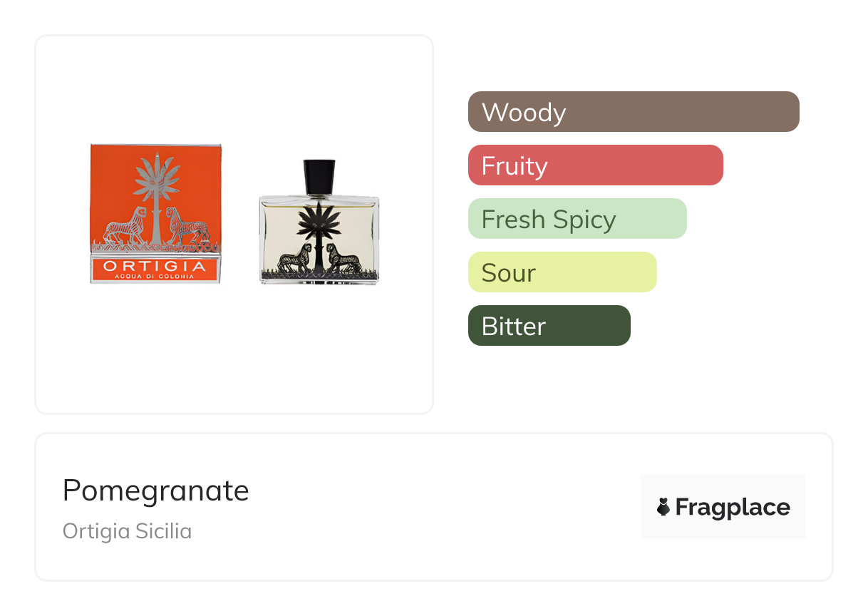
Task: Click the Acqua di Colonia text on box
Action: pos(155,277)
